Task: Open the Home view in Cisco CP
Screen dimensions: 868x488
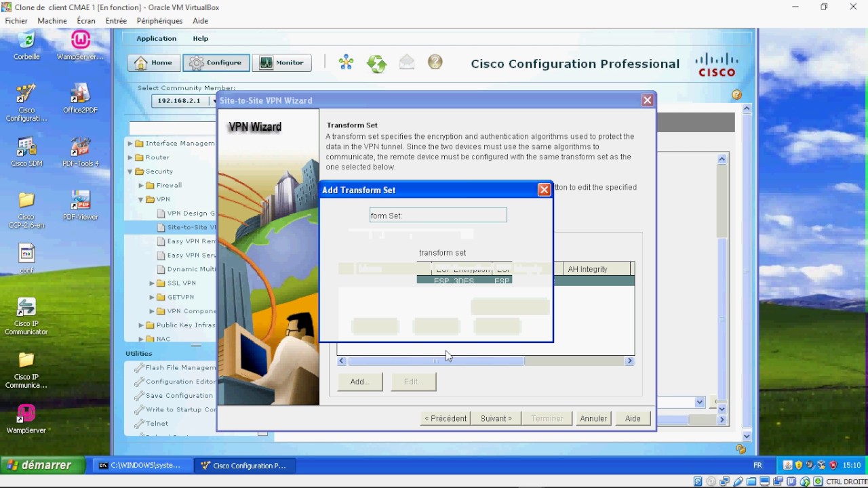Action: pos(153,63)
